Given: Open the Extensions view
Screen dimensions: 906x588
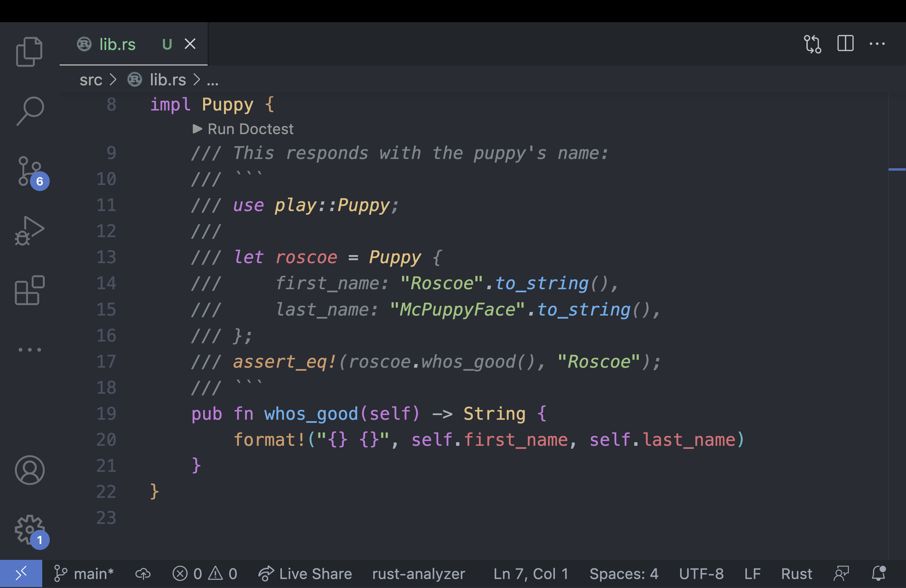Looking at the screenshot, I should [x=29, y=290].
